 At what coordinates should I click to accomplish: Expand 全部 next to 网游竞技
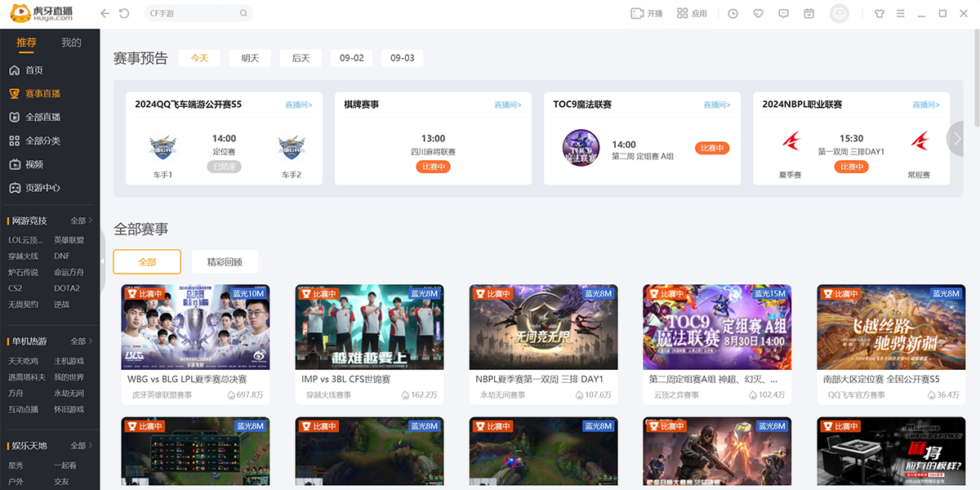tap(81, 221)
